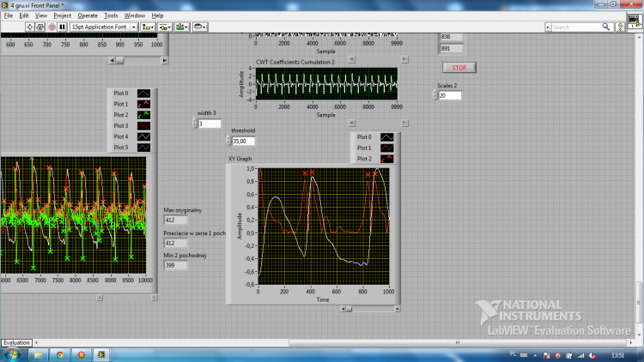Viewport: 644px width, 362px height.
Task: Click the front panel horizontal scrollbar thumb
Action: click(457, 343)
